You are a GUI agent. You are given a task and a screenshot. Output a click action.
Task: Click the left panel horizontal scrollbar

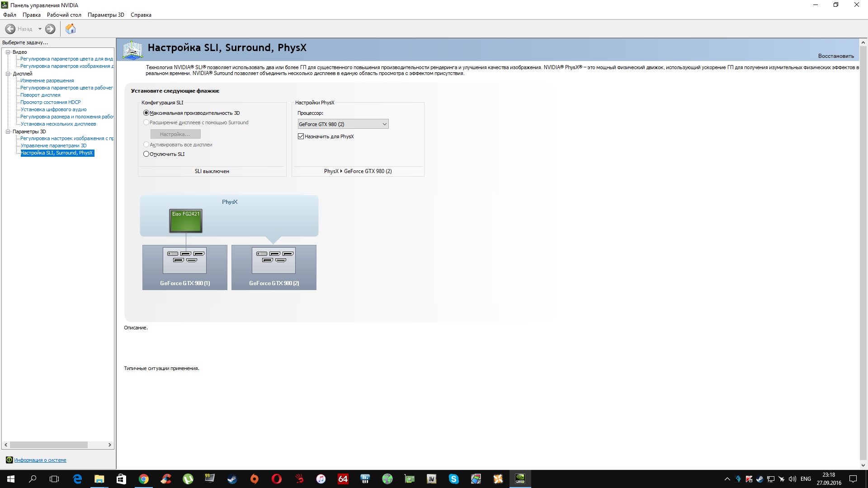pos(49,445)
